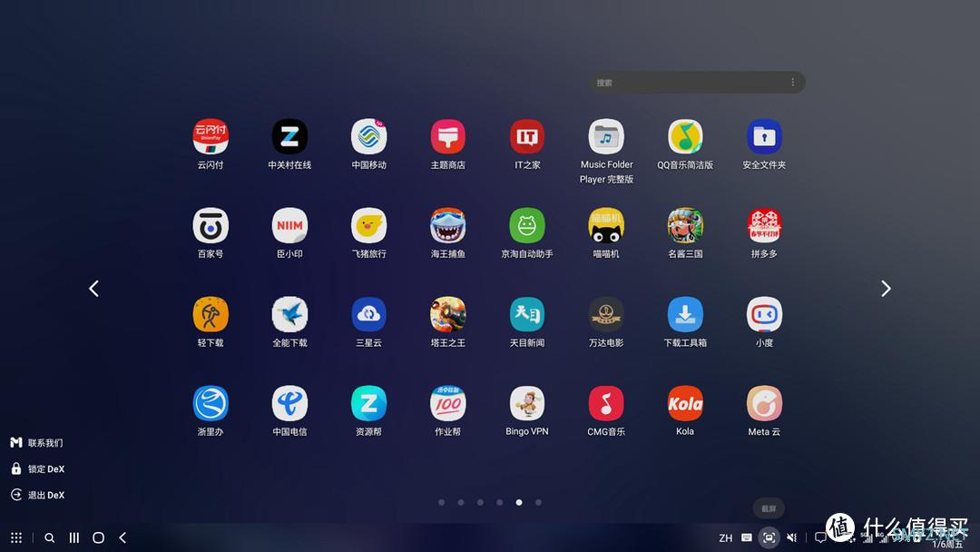Jump to the first app page dot
Image resolution: width=980 pixels, height=552 pixels.
441,503
